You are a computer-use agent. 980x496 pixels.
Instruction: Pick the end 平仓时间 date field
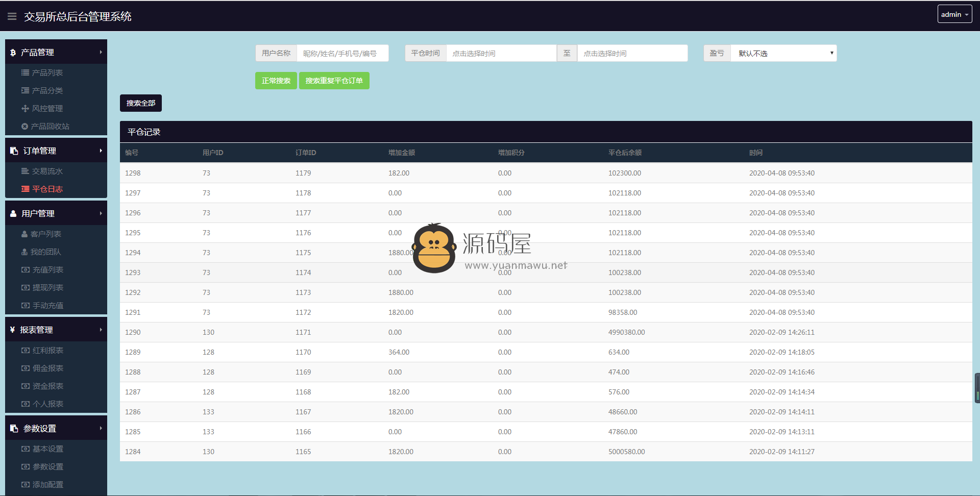tap(632, 53)
